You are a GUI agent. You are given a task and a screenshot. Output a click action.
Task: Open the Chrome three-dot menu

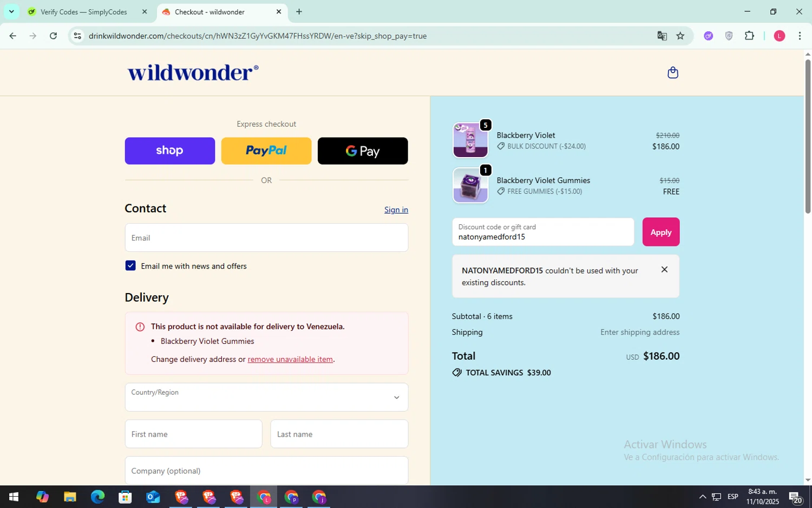(x=800, y=36)
